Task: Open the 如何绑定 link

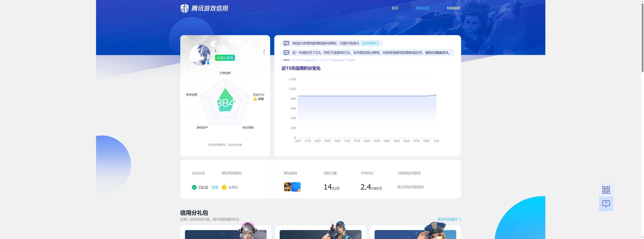Action: pyautogui.click(x=370, y=43)
